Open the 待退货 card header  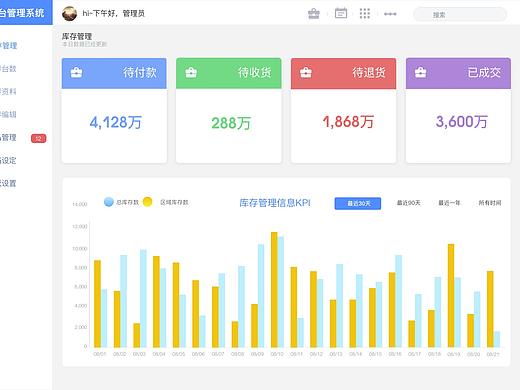(343, 73)
